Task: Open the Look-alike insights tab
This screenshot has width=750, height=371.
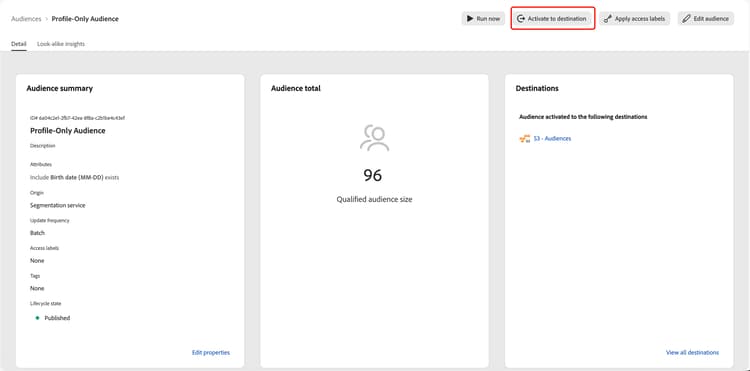Action: click(x=61, y=44)
